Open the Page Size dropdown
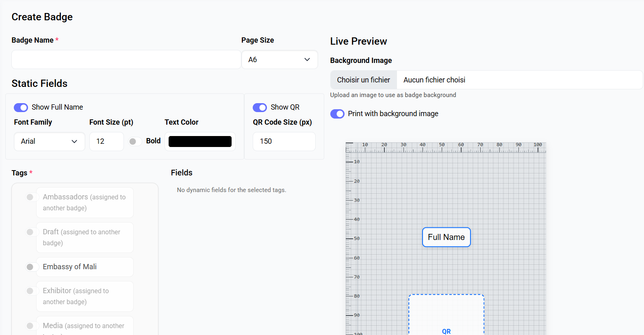644x335 pixels. pos(280,59)
